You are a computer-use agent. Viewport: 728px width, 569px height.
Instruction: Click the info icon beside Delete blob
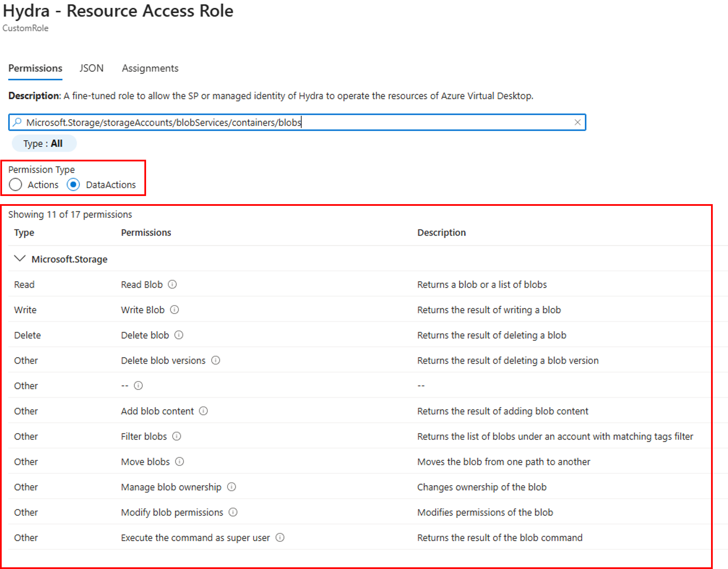tap(179, 335)
